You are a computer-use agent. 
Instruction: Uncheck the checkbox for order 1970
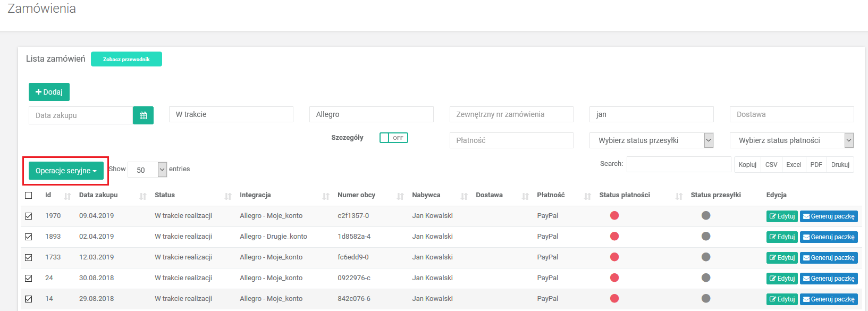[29, 216]
